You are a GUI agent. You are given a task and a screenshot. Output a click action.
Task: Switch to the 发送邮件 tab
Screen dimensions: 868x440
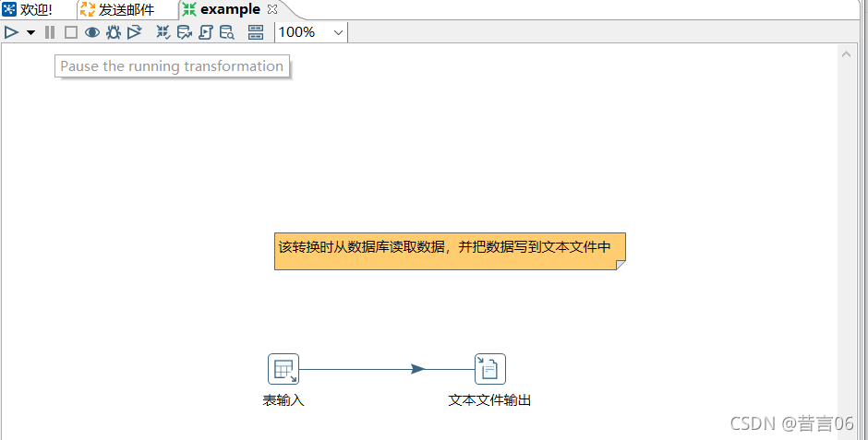pyautogui.click(x=118, y=9)
